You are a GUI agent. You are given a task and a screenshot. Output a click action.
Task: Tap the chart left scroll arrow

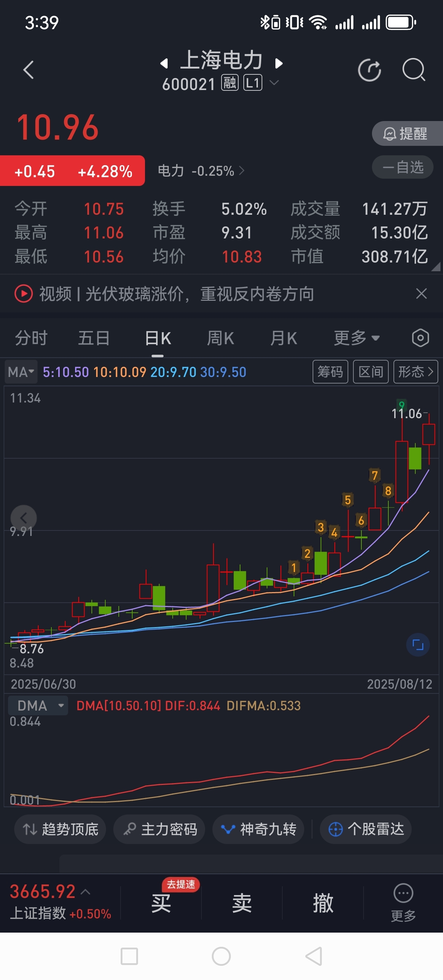tap(24, 518)
